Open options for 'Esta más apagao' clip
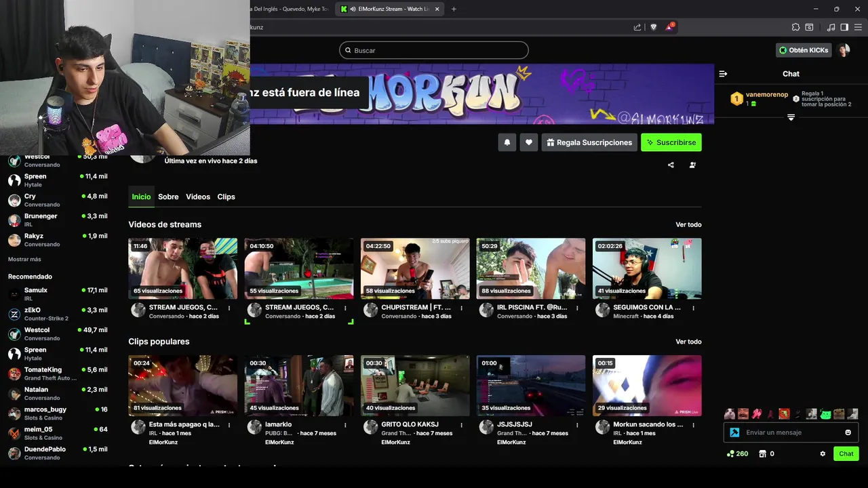Screen dimensions: 868x488 pyautogui.click(x=229, y=425)
